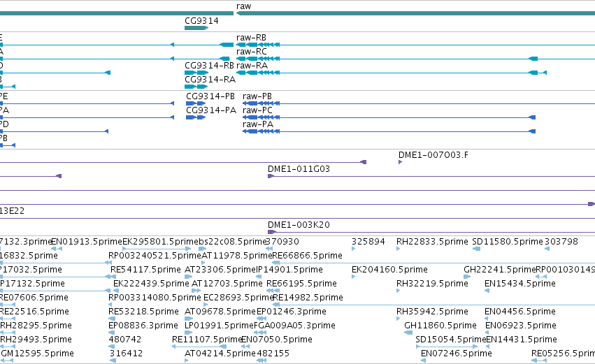Select the EN07050.5prime EST label

(277, 340)
